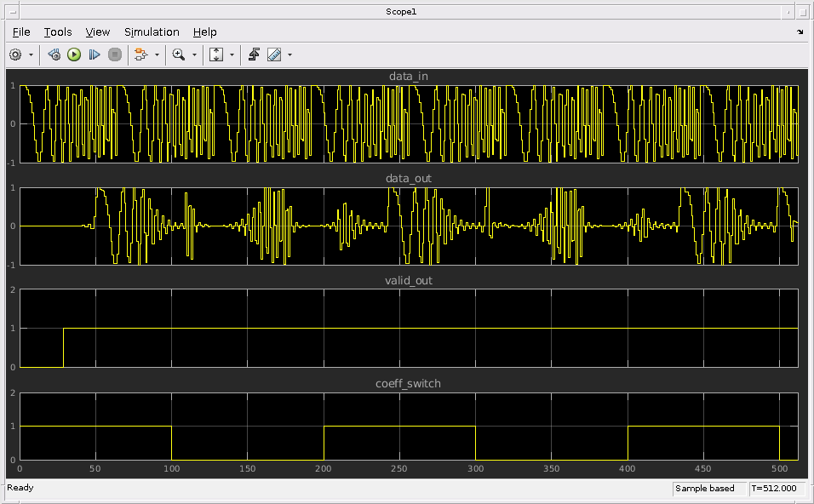
Task: Expand the dropdown beside the gear icon
Action: coord(32,54)
